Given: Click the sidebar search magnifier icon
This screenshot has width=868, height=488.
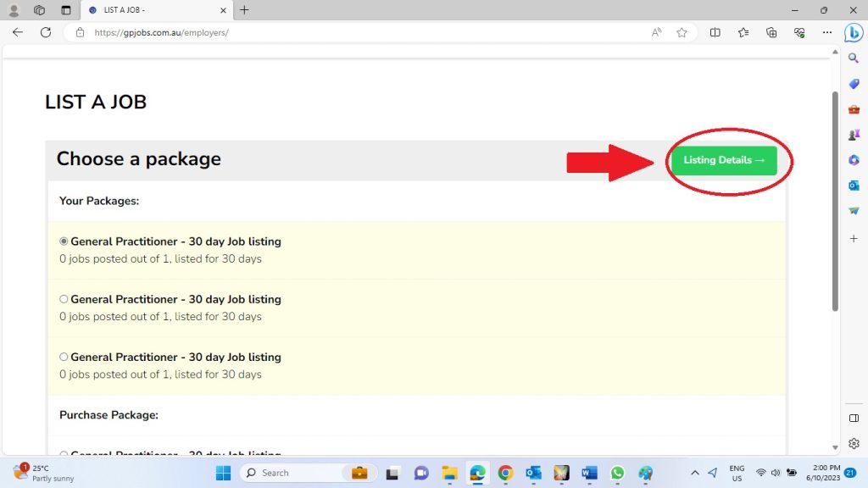Looking at the screenshot, I should [x=854, y=58].
